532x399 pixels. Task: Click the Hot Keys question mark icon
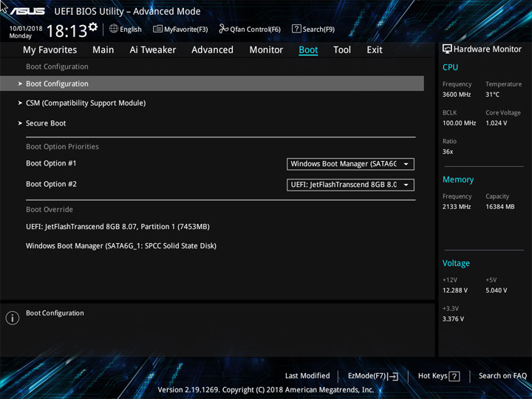(454, 376)
